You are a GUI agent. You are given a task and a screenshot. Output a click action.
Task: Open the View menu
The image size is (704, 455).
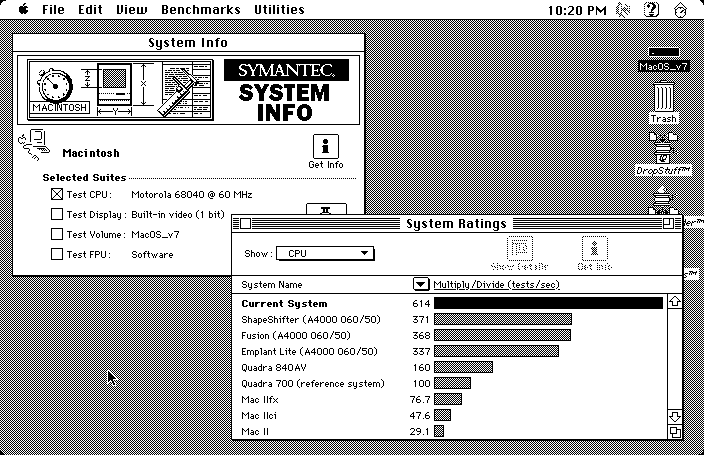132,9
